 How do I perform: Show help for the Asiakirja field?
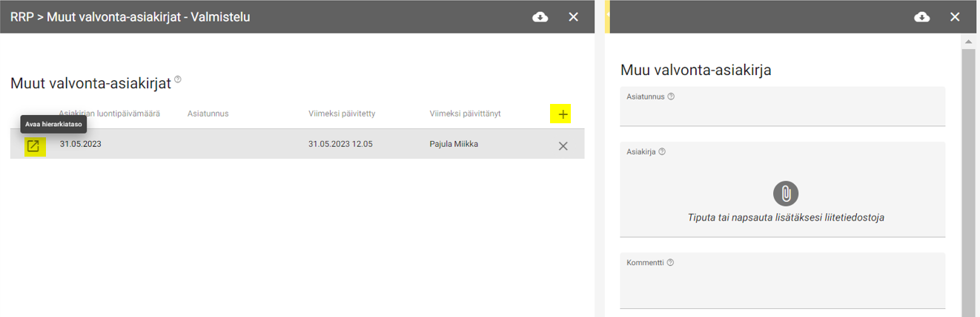click(662, 152)
